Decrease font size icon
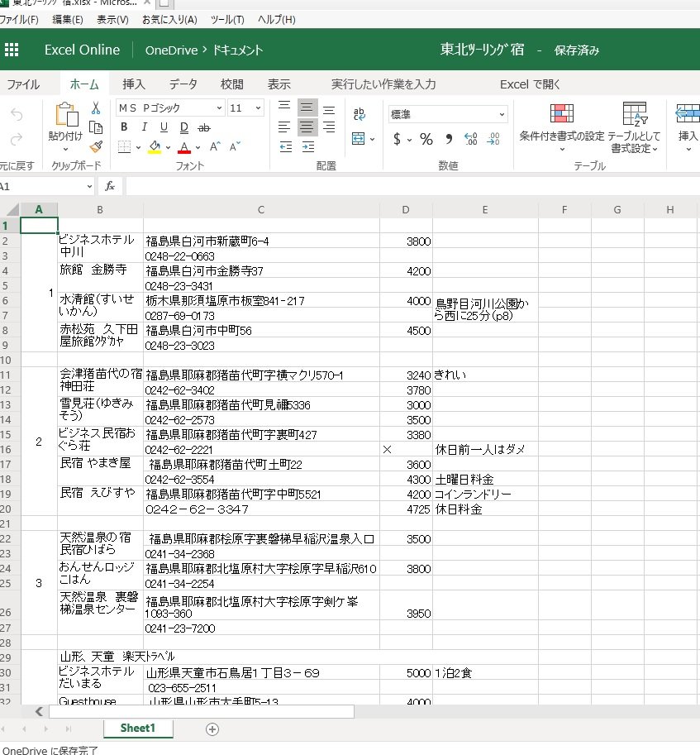 235,146
